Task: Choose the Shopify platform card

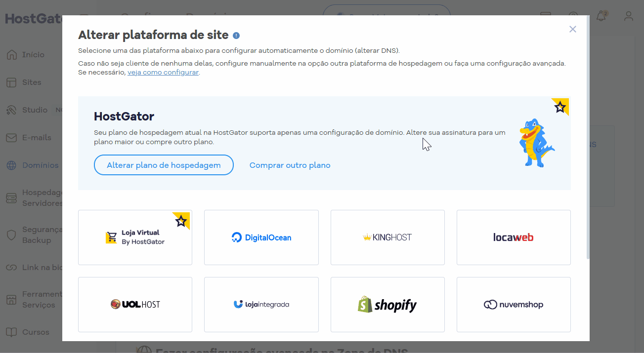Action: click(387, 305)
